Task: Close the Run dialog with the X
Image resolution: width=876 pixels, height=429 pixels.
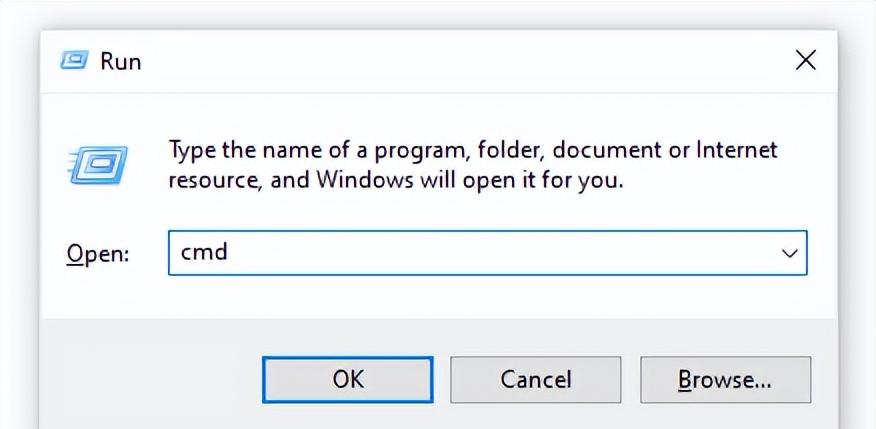Action: 806,60
